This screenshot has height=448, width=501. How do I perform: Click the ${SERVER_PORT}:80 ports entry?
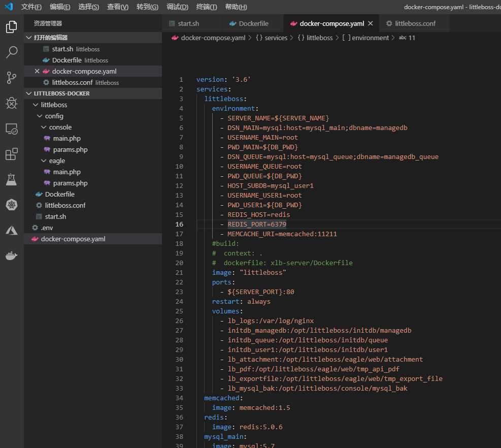pos(261,292)
